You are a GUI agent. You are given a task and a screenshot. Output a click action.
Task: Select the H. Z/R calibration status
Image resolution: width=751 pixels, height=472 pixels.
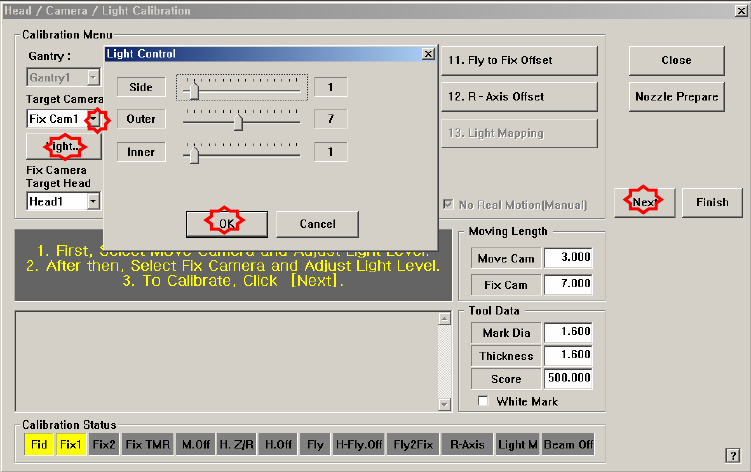[x=237, y=445]
